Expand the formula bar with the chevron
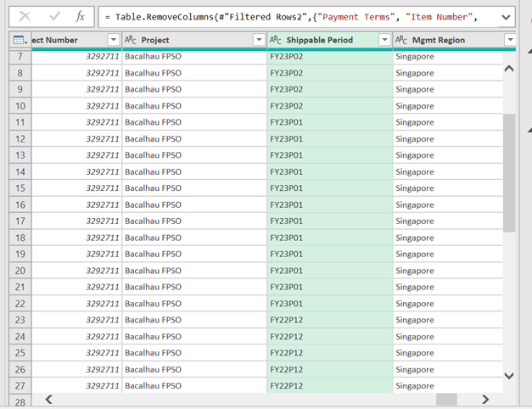The width and height of the screenshot is (532, 409). (x=506, y=17)
